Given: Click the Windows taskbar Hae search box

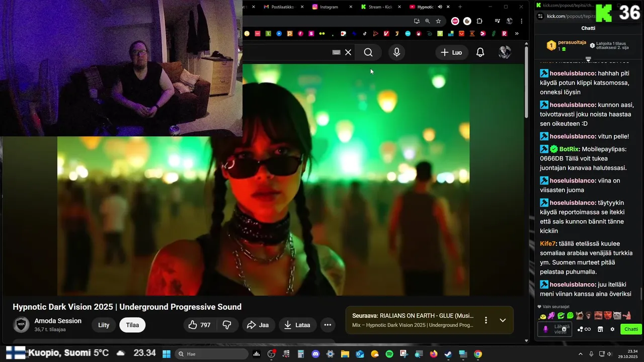Looking at the screenshot, I should [211, 354].
